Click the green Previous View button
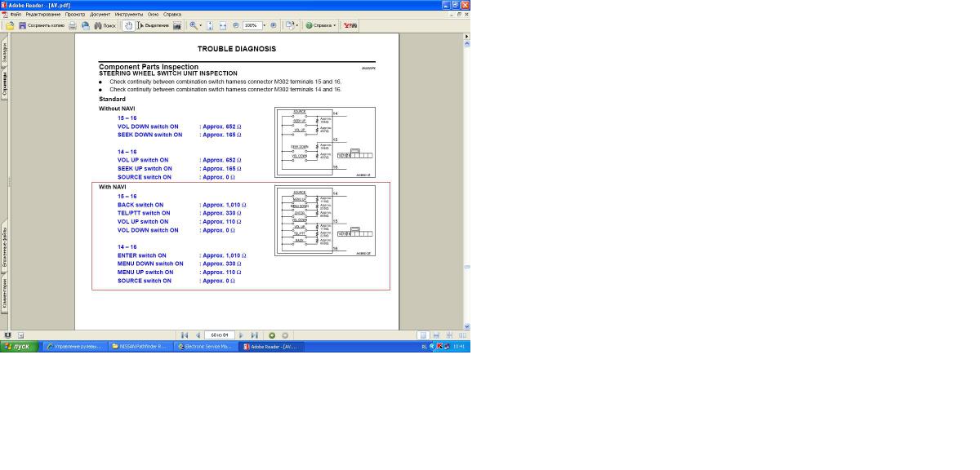 [x=272, y=335]
